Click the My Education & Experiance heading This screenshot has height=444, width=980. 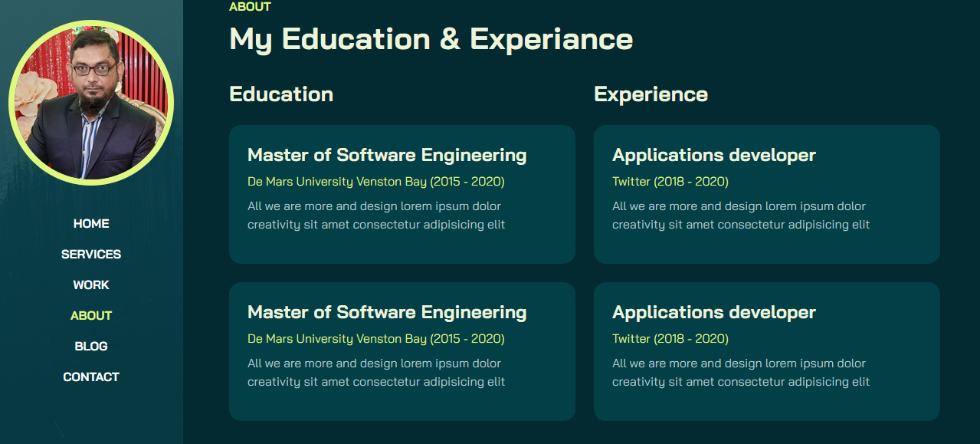tap(431, 39)
